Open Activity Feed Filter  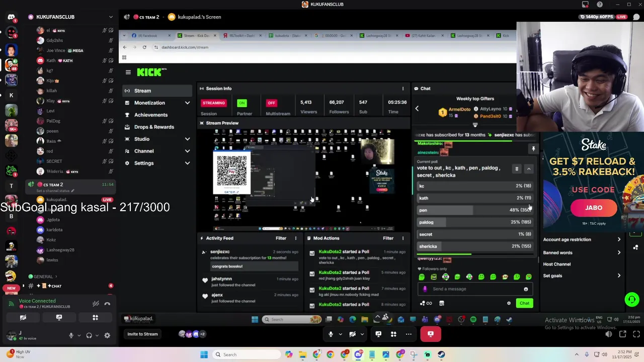[x=281, y=238]
